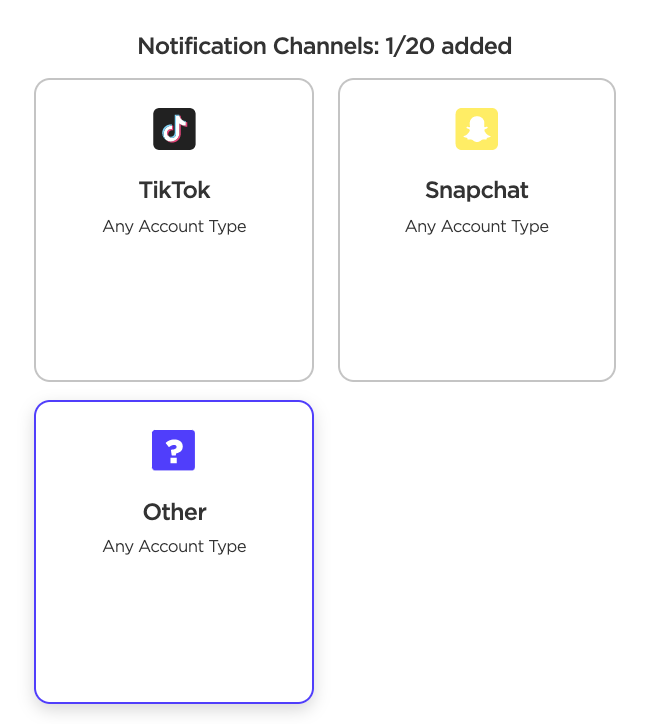Click 'Any Account Type' under Snapchat
The width and height of the screenshot is (654, 724).
point(477,226)
